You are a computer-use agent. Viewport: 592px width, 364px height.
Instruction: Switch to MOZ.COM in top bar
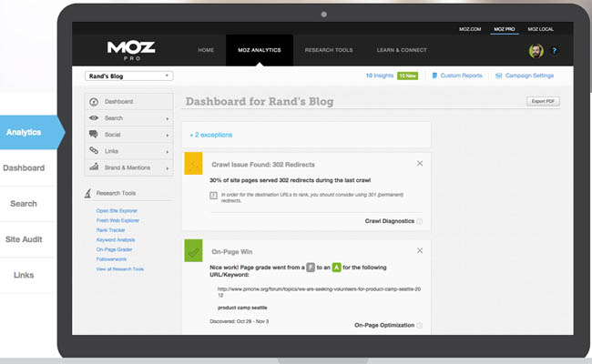coord(470,29)
